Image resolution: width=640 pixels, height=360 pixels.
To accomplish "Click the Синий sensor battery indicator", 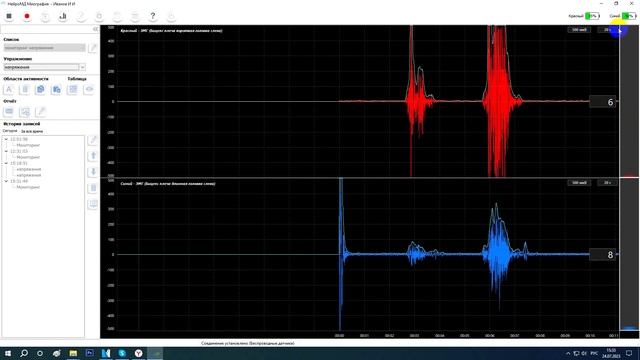I will click(629, 16).
